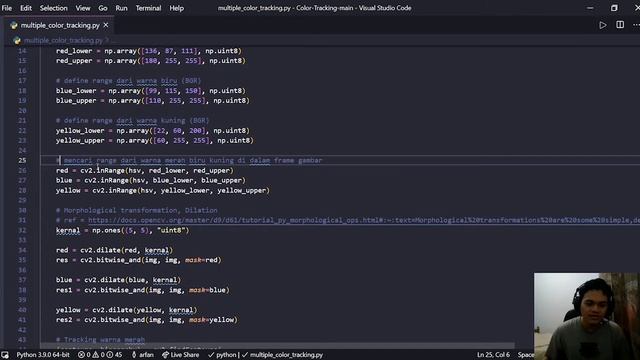The width and height of the screenshot is (640, 360).
Task: Open the docs.opencv.org link on line 31
Action: click(363, 220)
